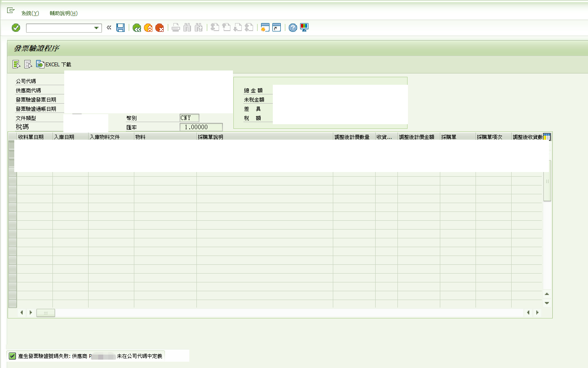The image size is (588, 368).
Task: Click the 幣別 field showing CNY
Action: (189, 118)
